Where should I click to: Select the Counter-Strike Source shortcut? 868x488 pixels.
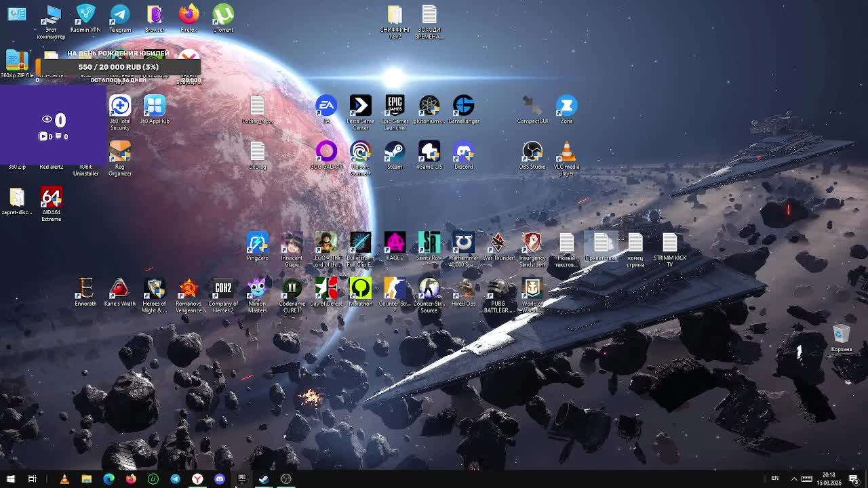tap(429, 295)
